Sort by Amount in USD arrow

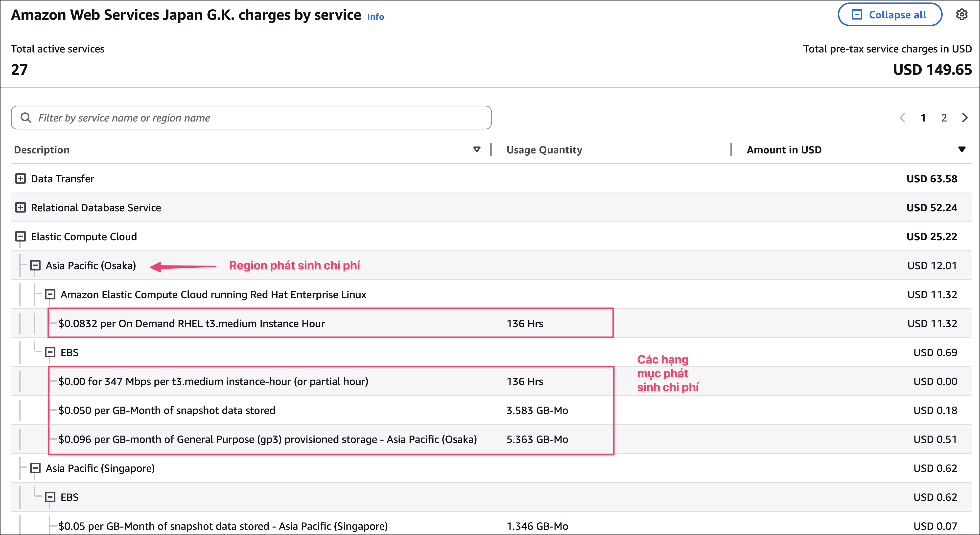pos(961,149)
